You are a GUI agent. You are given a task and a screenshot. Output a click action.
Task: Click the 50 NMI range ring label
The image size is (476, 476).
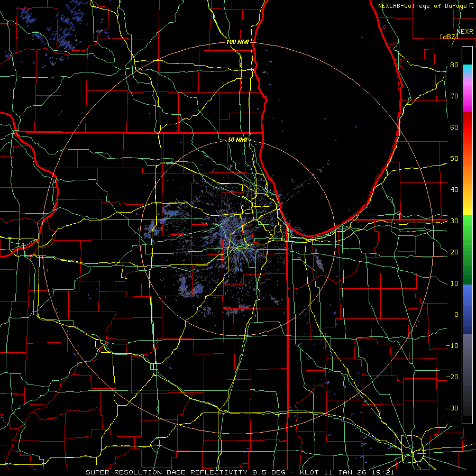(x=237, y=140)
